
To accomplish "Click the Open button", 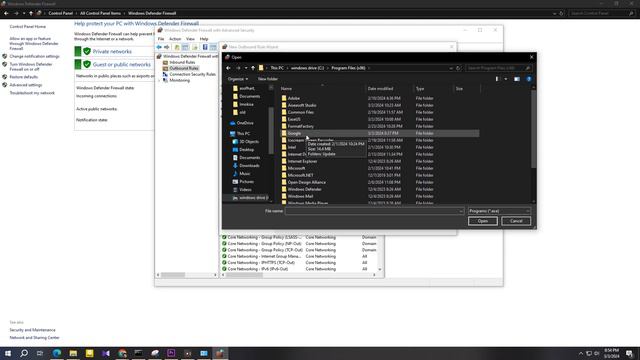I will (x=482, y=221).
